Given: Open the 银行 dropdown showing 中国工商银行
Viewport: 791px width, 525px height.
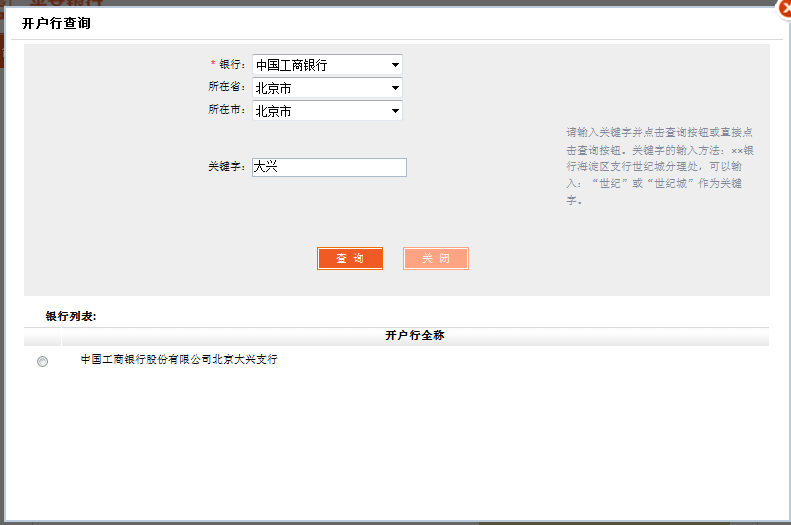Looking at the screenshot, I should (327, 65).
